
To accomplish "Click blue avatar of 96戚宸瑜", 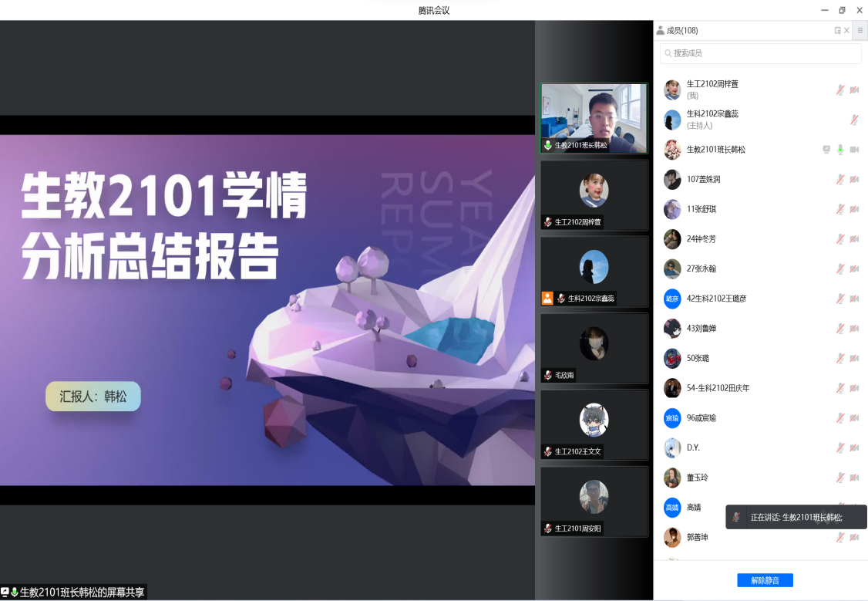I will point(672,418).
